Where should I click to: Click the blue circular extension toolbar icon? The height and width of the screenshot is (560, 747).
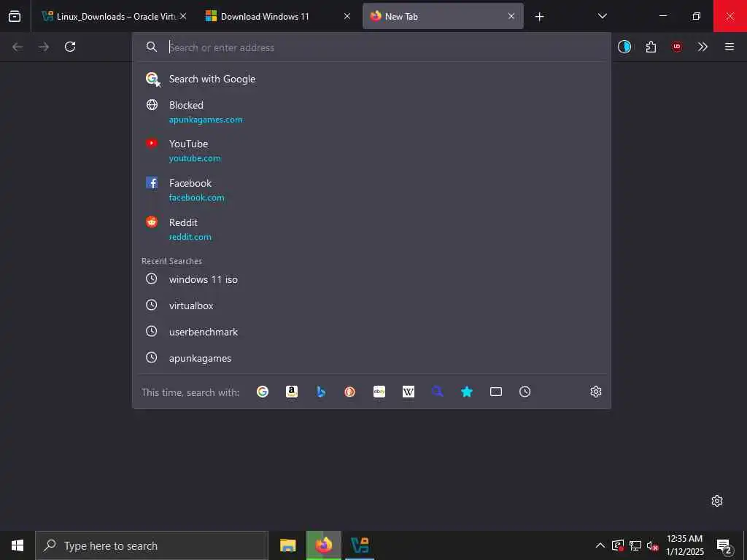coord(624,47)
